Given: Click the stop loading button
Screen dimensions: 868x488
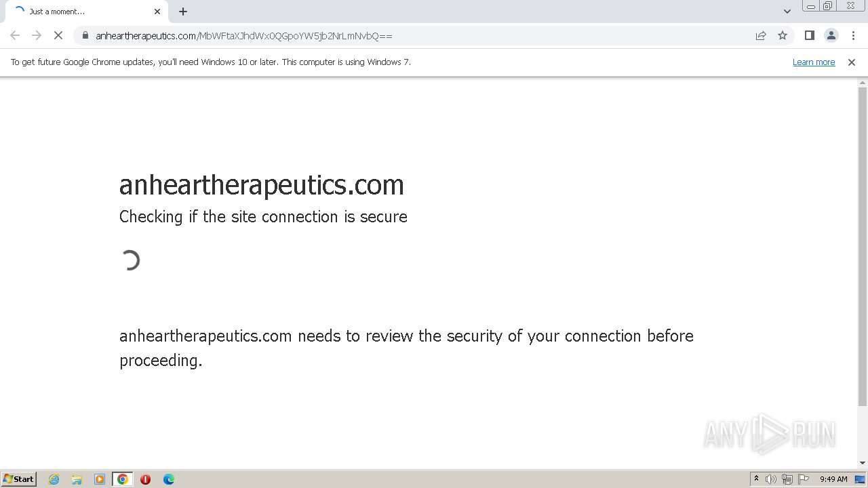Looking at the screenshot, I should 58,35.
